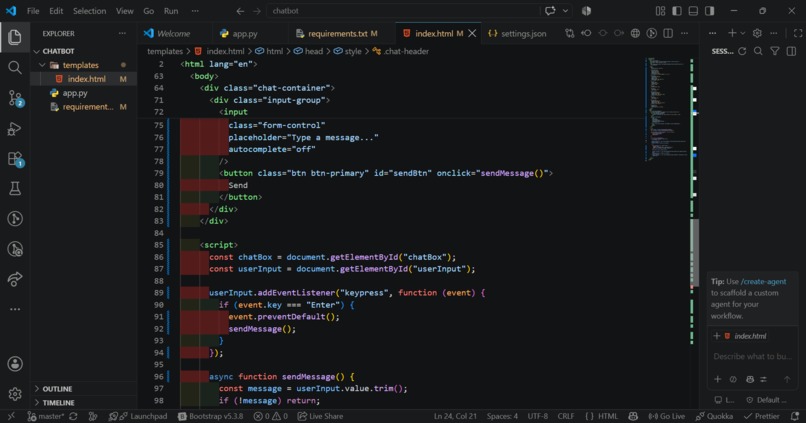This screenshot has width=806, height=423.
Task: Open the Testing flask view
Action: pos(15,189)
